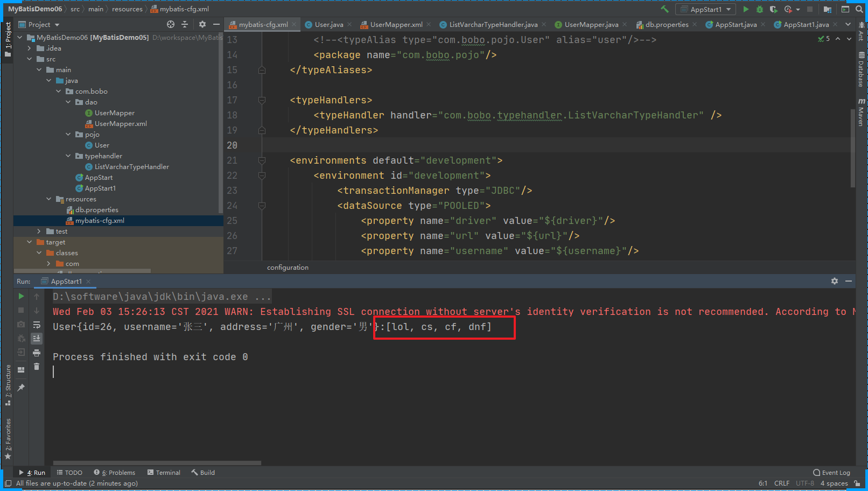Run AppStart1 with green play icon
Image resolution: width=868 pixels, height=491 pixels.
point(746,9)
